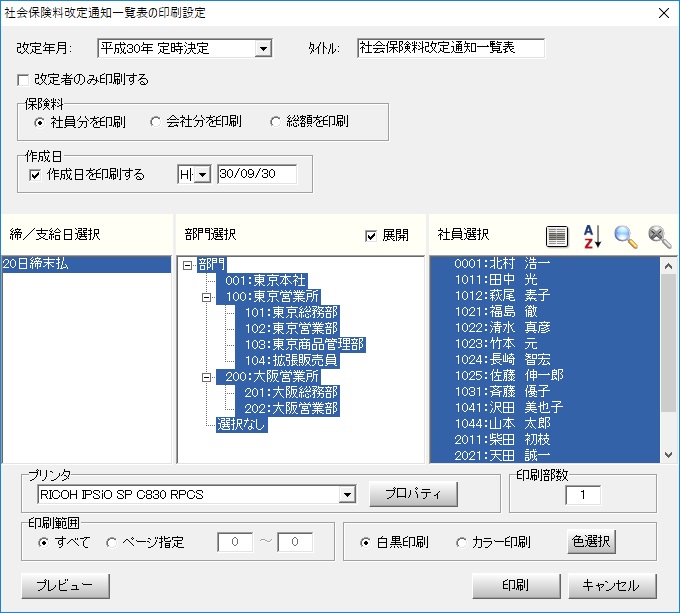Open the printer selection dropdown
680x613 pixels.
[x=347, y=495]
